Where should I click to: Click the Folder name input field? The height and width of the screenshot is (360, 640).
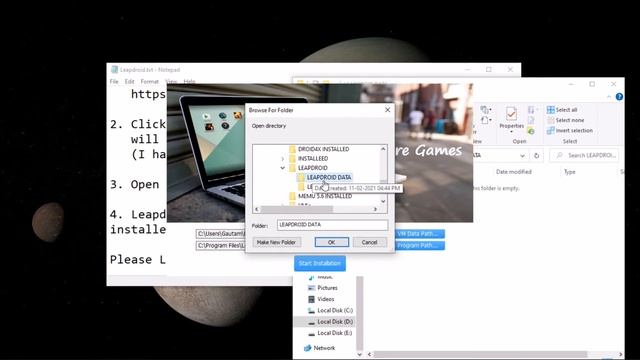click(x=332, y=225)
